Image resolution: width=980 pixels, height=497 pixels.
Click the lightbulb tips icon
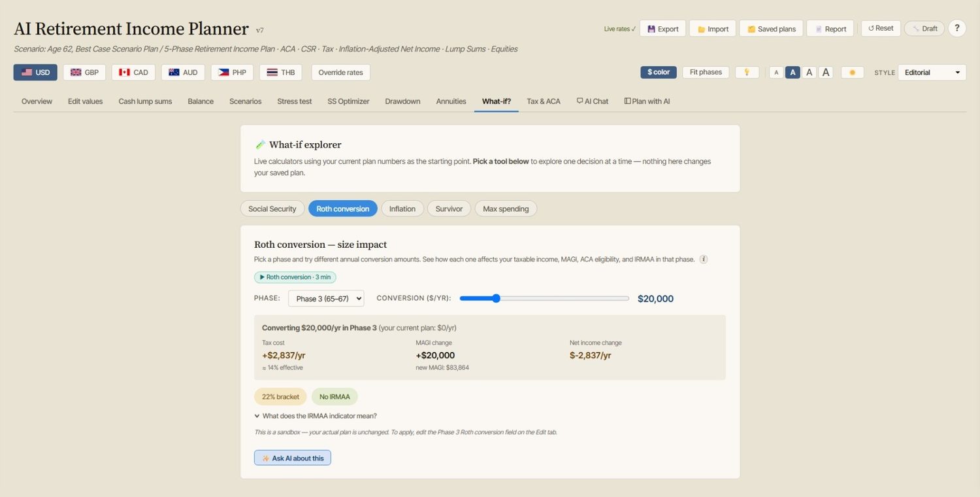[747, 72]
